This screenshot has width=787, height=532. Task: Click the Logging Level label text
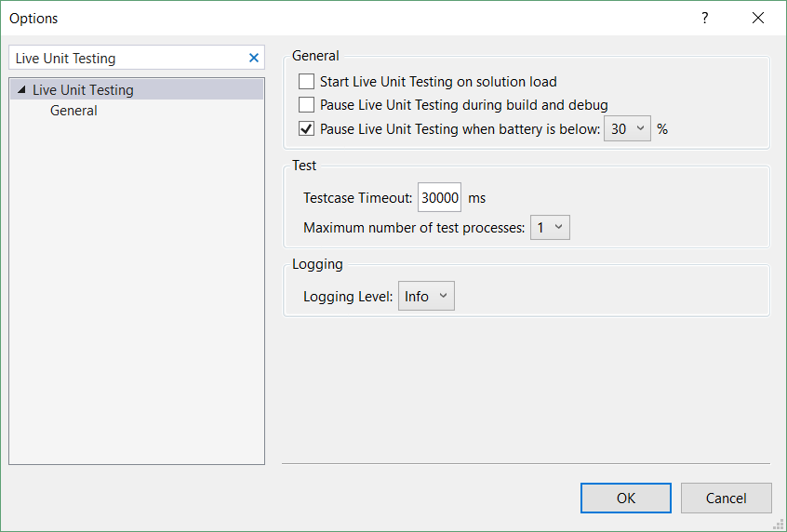[348, 297]
